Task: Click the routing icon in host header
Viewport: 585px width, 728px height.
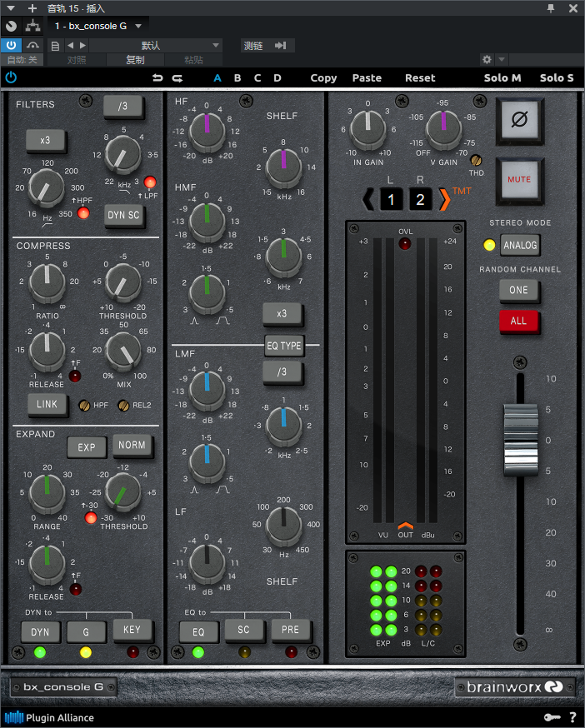Action: (32, 26)
